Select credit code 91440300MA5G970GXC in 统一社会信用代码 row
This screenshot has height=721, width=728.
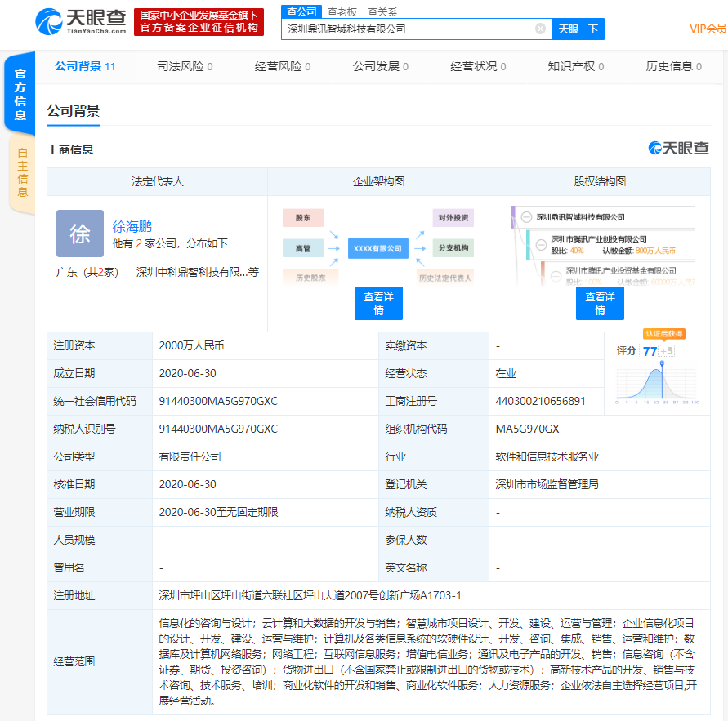[218, 402]
